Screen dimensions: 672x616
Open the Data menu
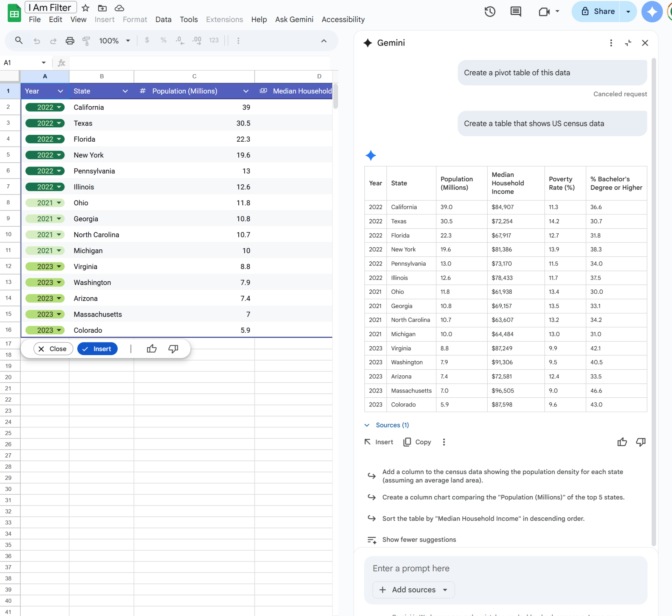(163, 20)
